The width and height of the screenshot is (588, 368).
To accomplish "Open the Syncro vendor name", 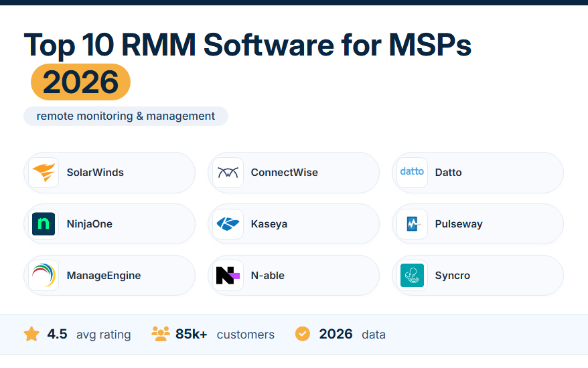I will point(452,276).
